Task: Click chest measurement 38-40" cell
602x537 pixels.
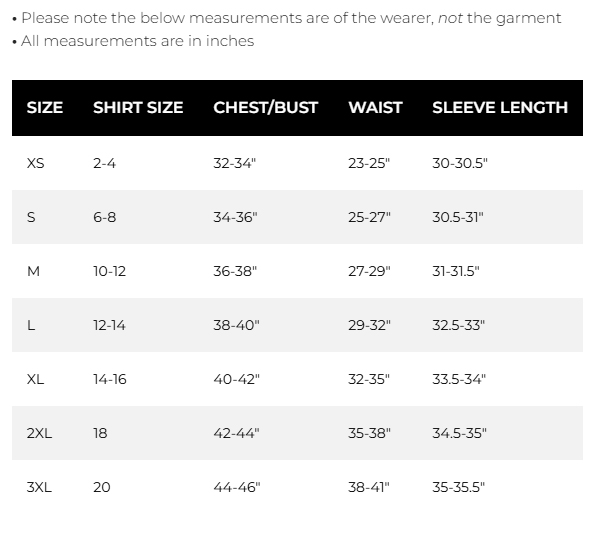Action: (x=236, y=325)
